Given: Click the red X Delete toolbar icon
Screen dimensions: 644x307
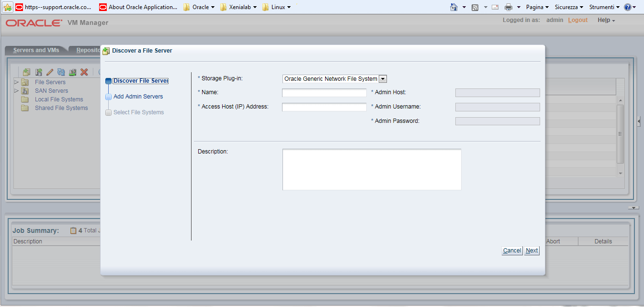Looking at the screenshot, I should pyautogui.click(x=84, y=72).
